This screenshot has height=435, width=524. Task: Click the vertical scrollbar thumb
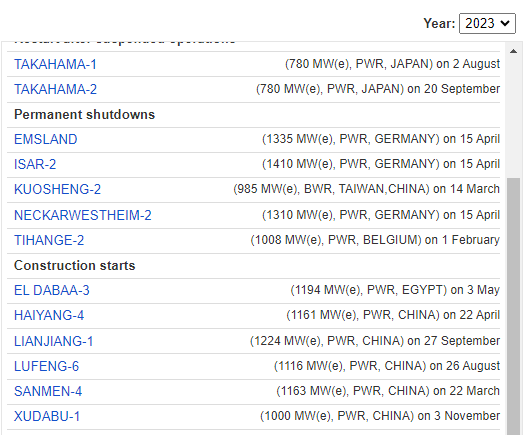coord(514,306)
